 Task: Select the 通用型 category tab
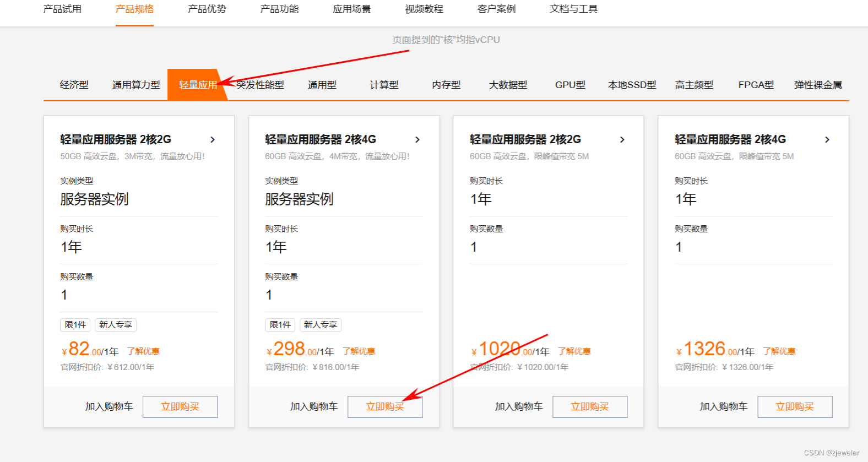click(x=322, y=85)
